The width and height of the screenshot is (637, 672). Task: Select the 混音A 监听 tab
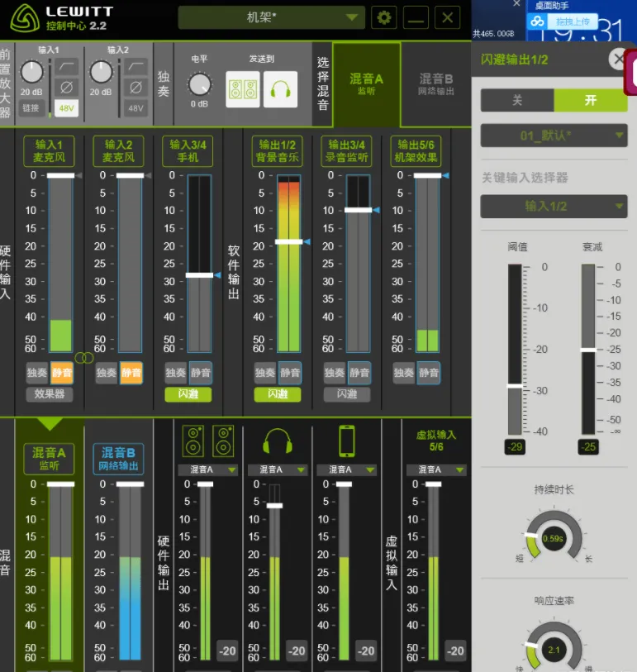pos(366,83)
